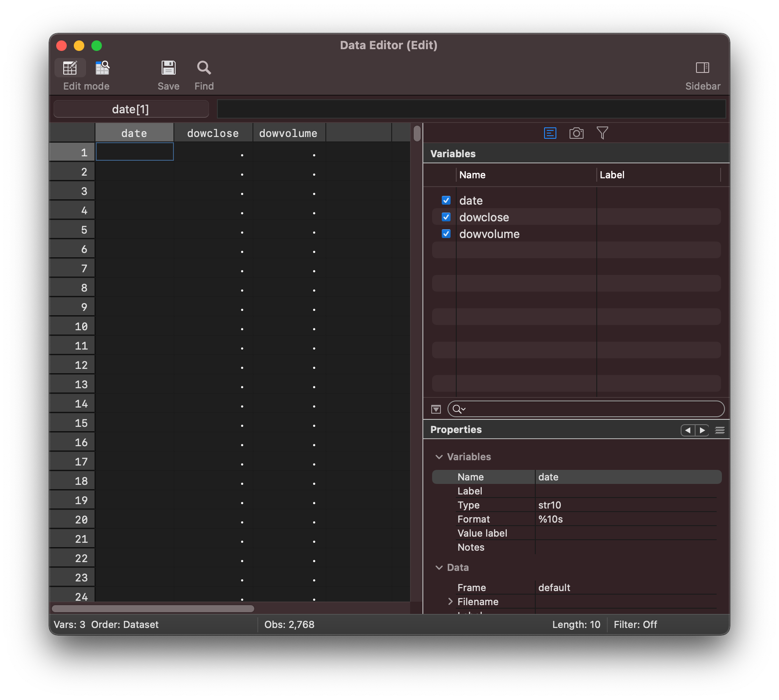Click the green zoom window button
779x700 pixels.
[97, 45]
